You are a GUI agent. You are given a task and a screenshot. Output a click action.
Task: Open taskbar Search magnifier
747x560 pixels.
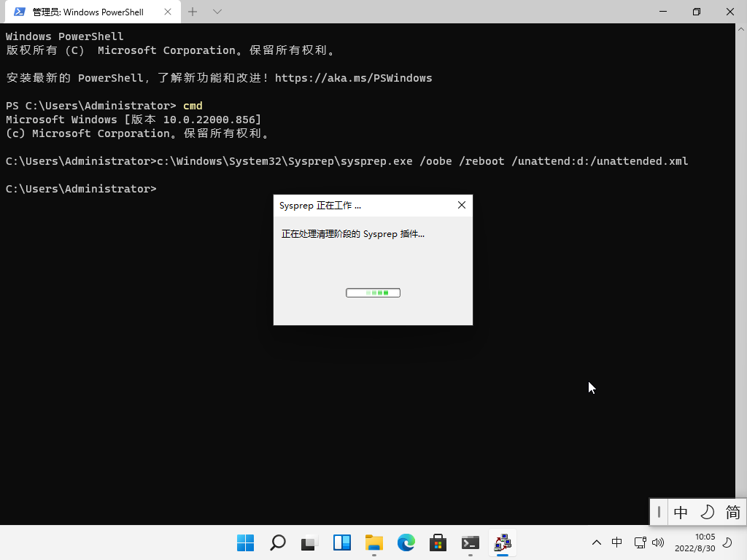(x=278, y=542)
